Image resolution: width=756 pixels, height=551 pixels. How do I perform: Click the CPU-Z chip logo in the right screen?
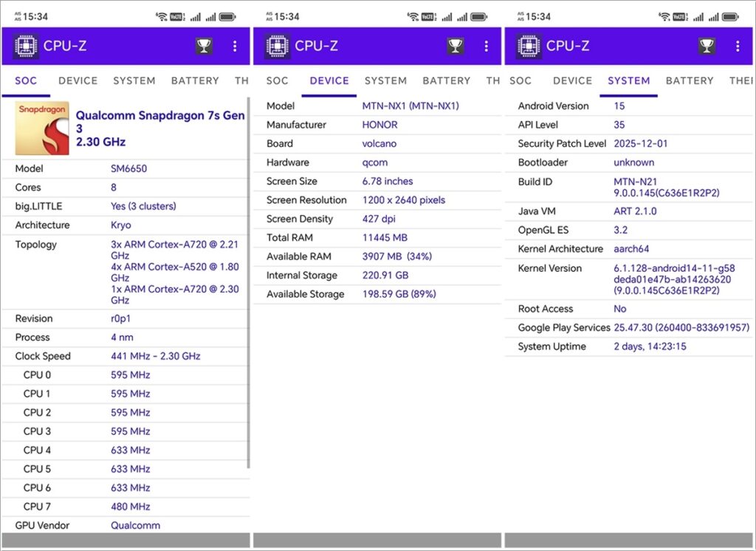529,46
